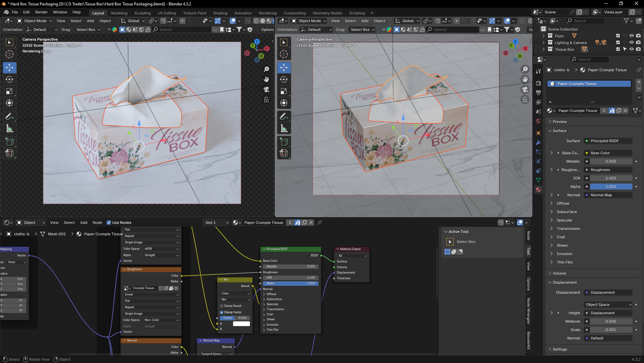Switch to Geometry Nodes workspace tab
Viewport: 644px width, 363px height.
(327, 13)
